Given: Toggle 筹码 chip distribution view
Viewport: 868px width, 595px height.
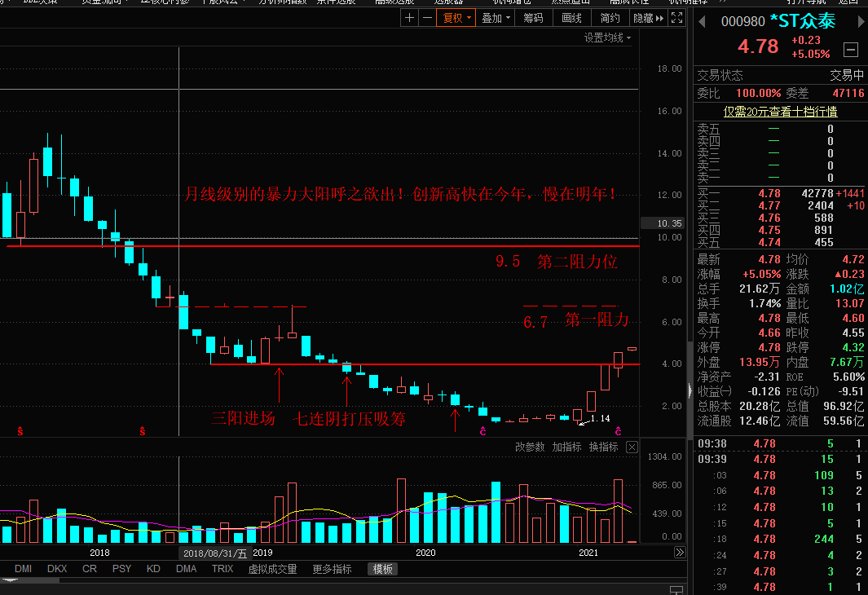Looking at the screenshot, I should pyautogui.click(x=533, y=18).
